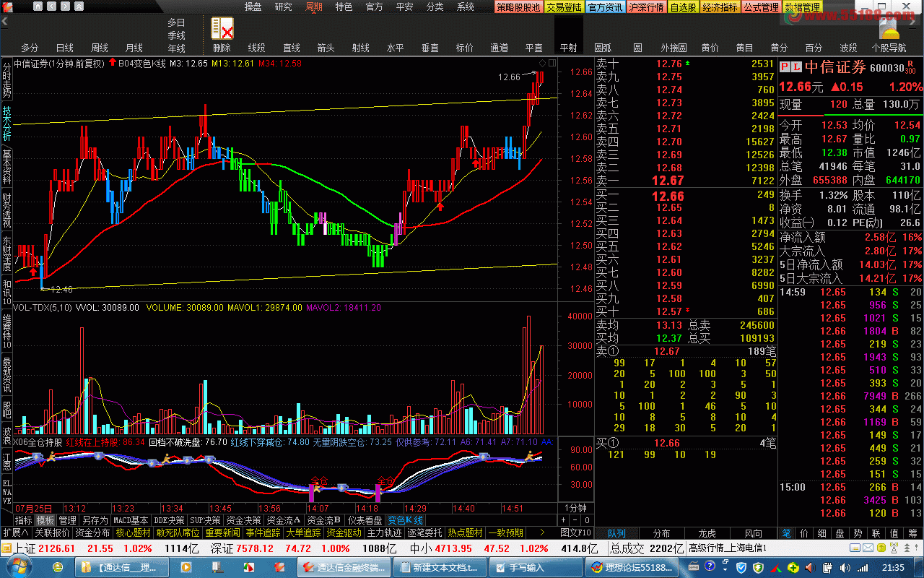Click the 公式管理 button
The height and width of the screenshot is (578, 924).
[761, 7]
